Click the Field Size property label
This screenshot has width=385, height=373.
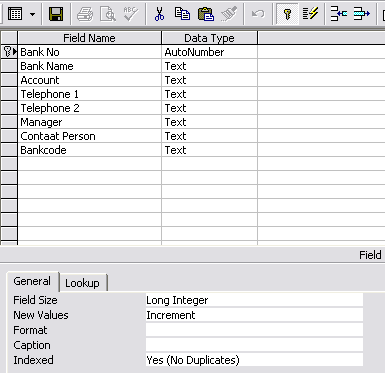coord(35,300)
